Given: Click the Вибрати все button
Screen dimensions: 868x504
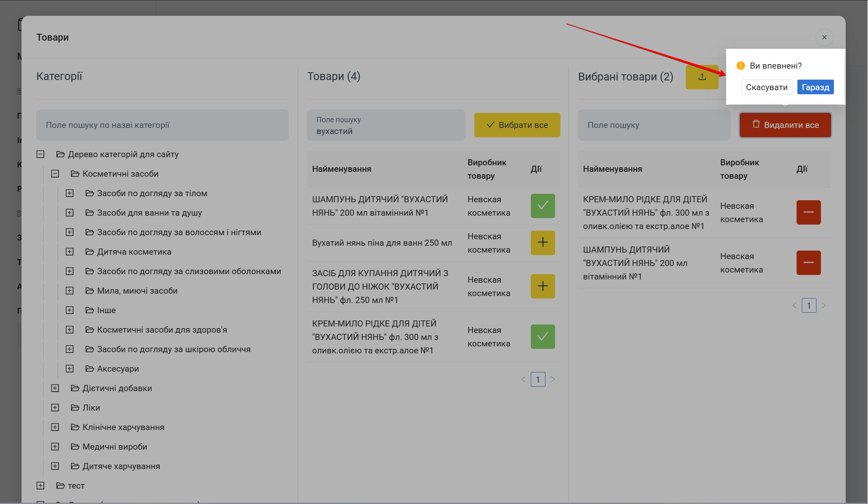Looking at the screenshot, I should click(x=517, y=125).
